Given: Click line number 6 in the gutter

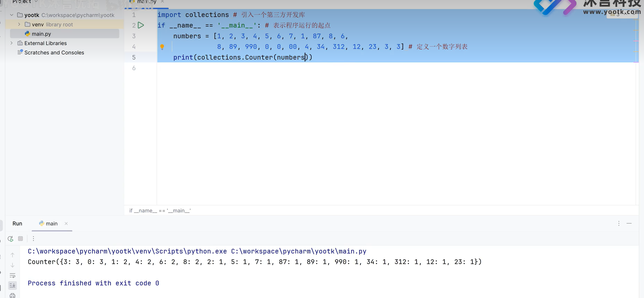Looking at the screenshot, I should pos(134,68).
